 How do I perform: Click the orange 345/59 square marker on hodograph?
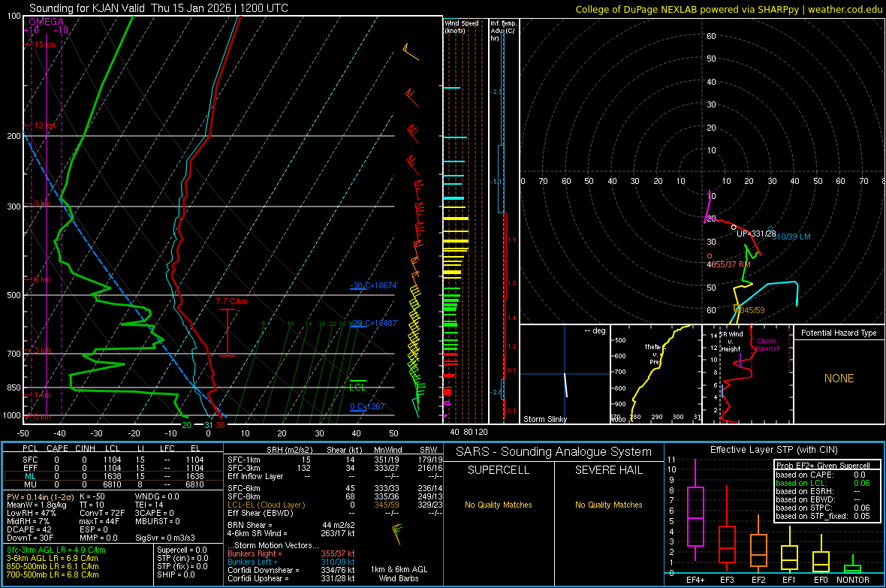pyautogui.click(x=737, y=308)
